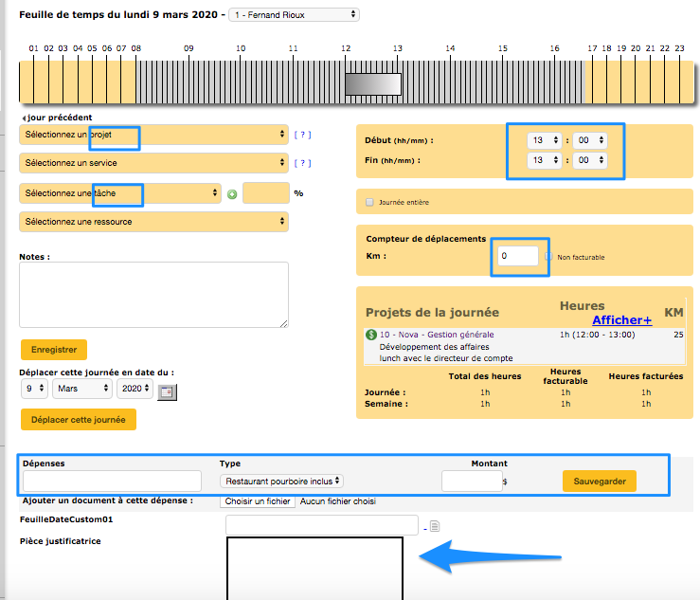Click the green add task plus icon
The width and height of the screenshot is (700, 600).
(232, 194)
